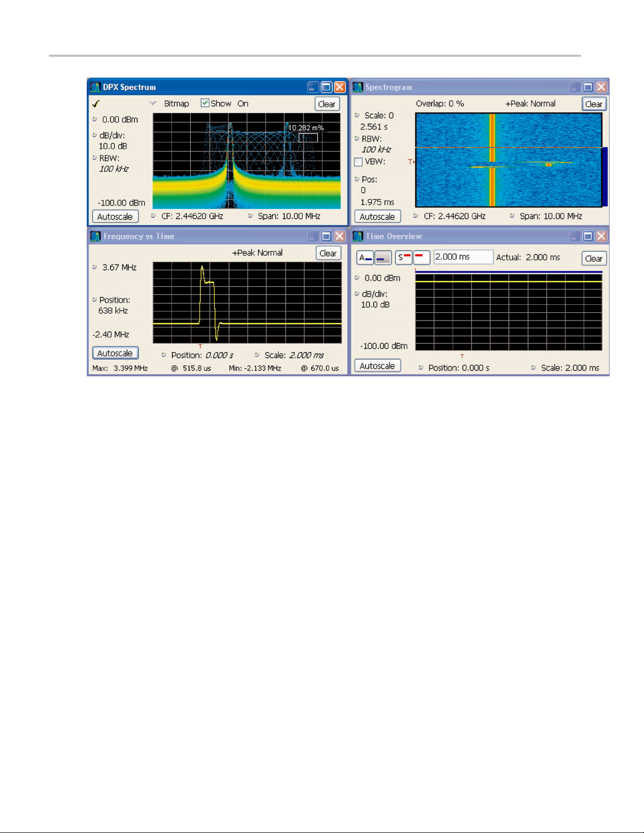
Task: Select the 10.0 dB per division value in DPX Spectrum
Action: pyautogui.click(x=113, y=146)
